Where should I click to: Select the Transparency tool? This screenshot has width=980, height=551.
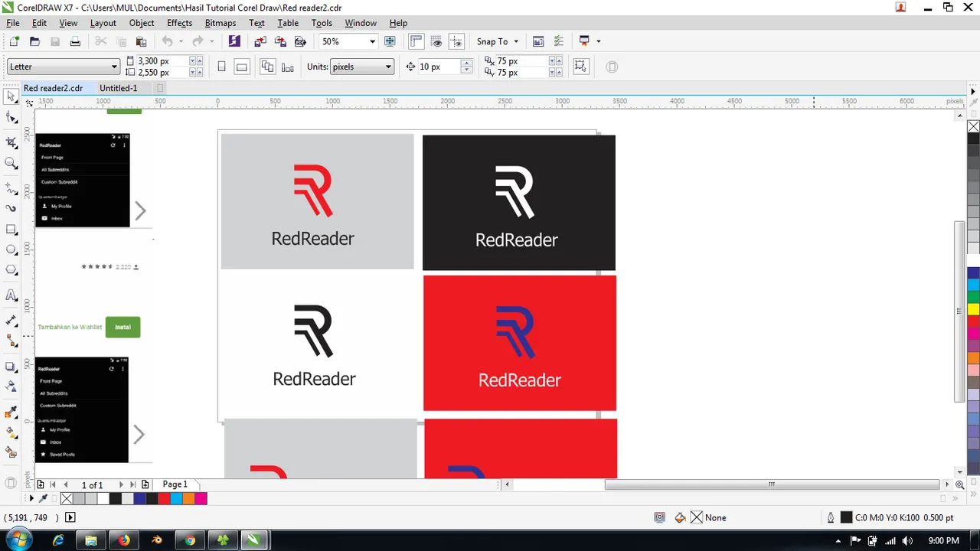[11, 387]
